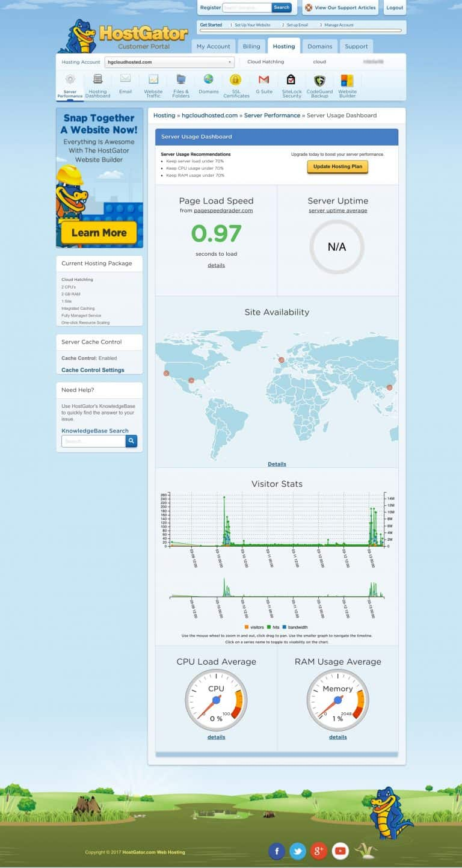Open pagespeedgrader.com link
The image size is (462, 868).
coord(223,211)
